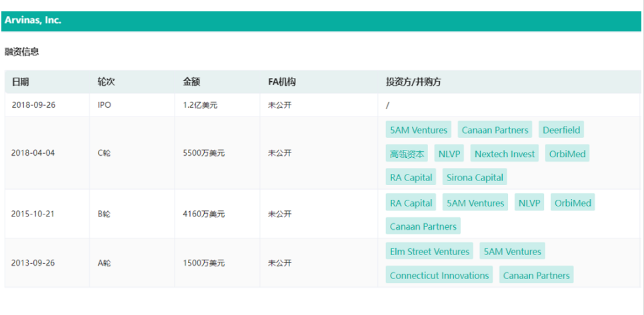Click the 日期 column header

tap(20, 82)
